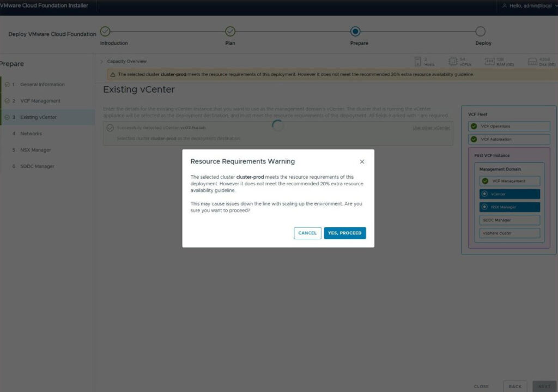Click the Management Domain label
This screenshot has width=558, height=392.
point(500,169)
